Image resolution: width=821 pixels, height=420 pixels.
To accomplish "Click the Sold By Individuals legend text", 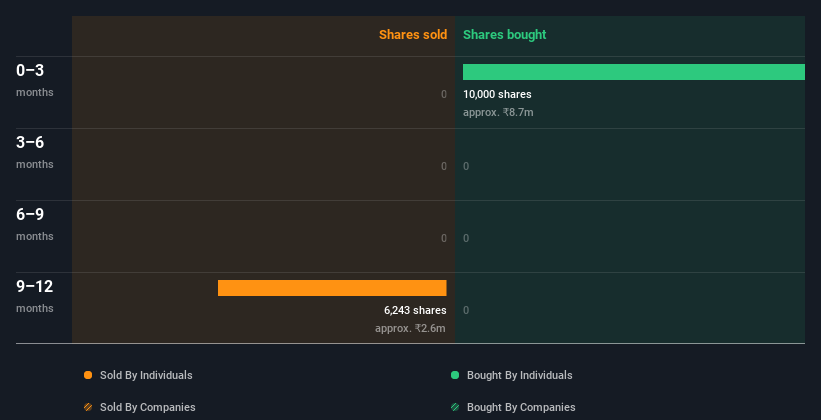I will [146, 375].
